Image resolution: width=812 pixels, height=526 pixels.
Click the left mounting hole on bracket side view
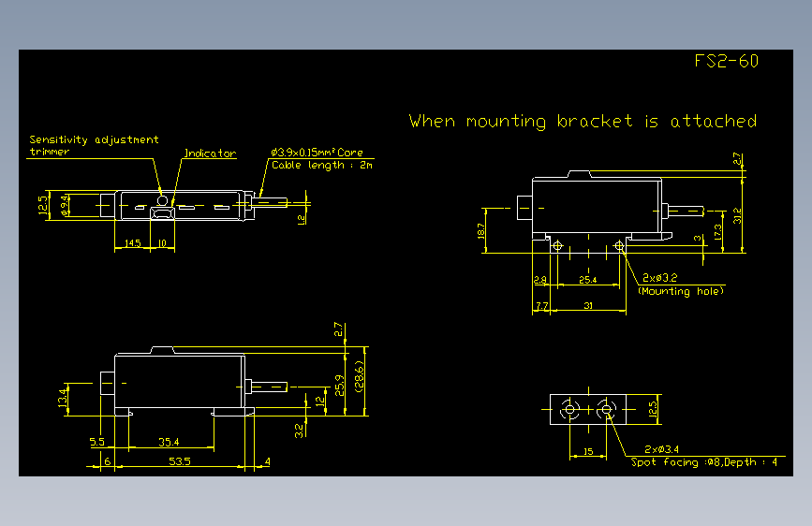click(557, 246)
